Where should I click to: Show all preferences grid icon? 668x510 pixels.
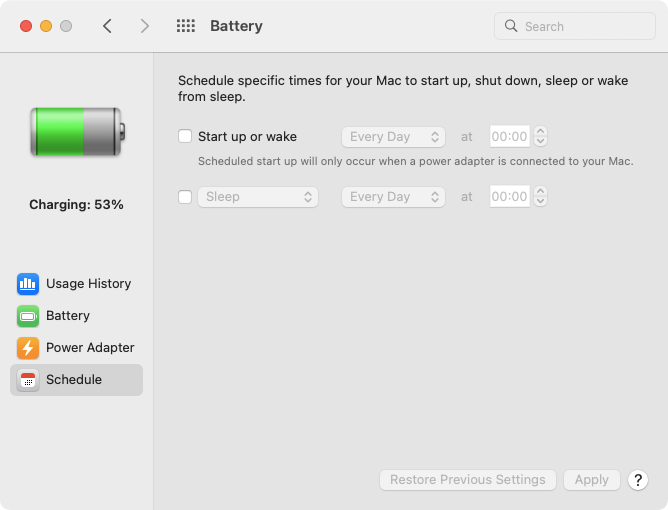click(185, 27)
